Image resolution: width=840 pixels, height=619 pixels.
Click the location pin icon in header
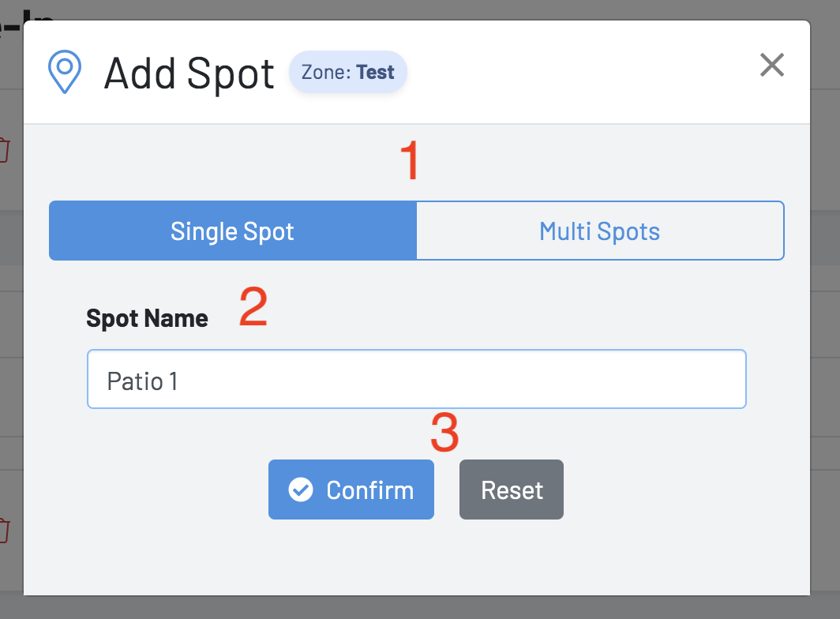click(x=65, y=73)
